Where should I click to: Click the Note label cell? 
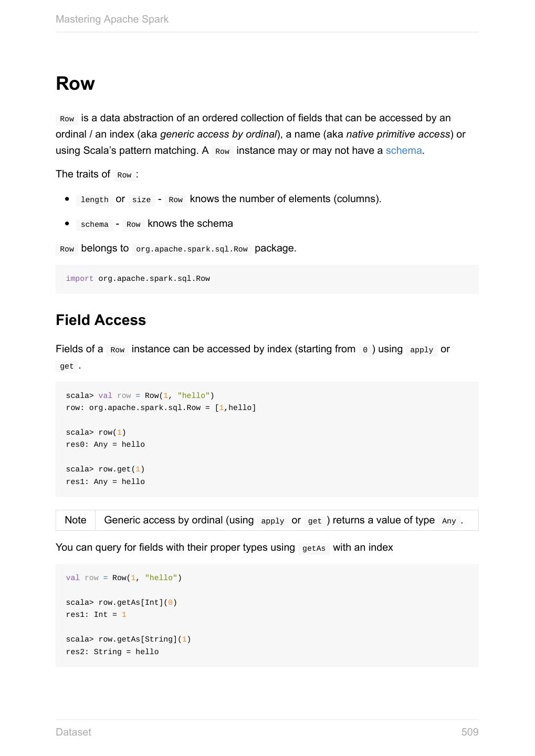click(75, 520)
